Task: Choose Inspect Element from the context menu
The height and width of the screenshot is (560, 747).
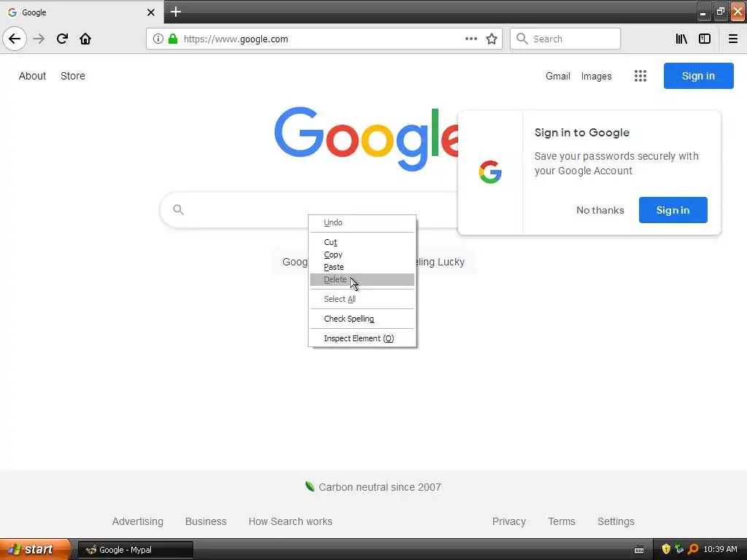Action: [362, 338]
